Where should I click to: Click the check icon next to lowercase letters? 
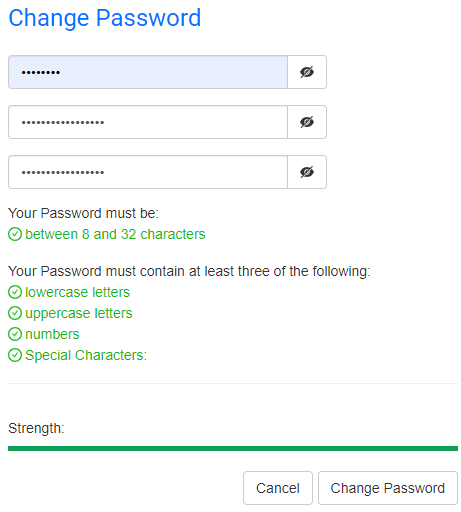(15, 292)
